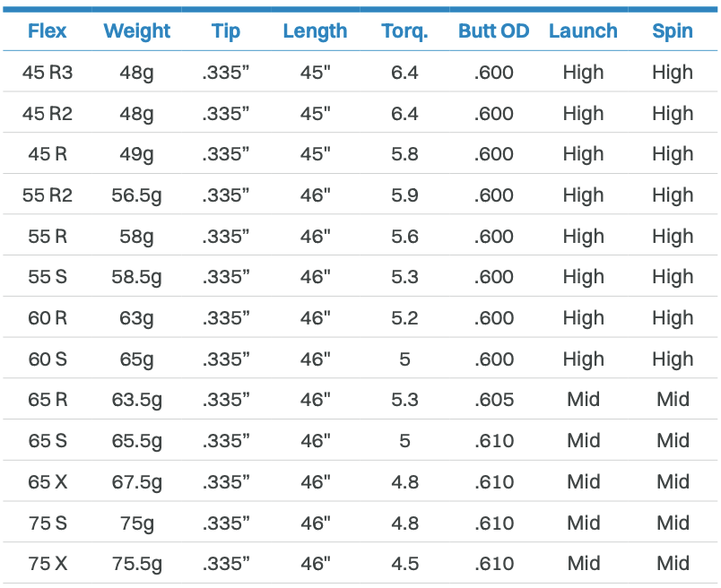Click the Butt OD column header
721x588 pixels.
click(x=493, y=31)
